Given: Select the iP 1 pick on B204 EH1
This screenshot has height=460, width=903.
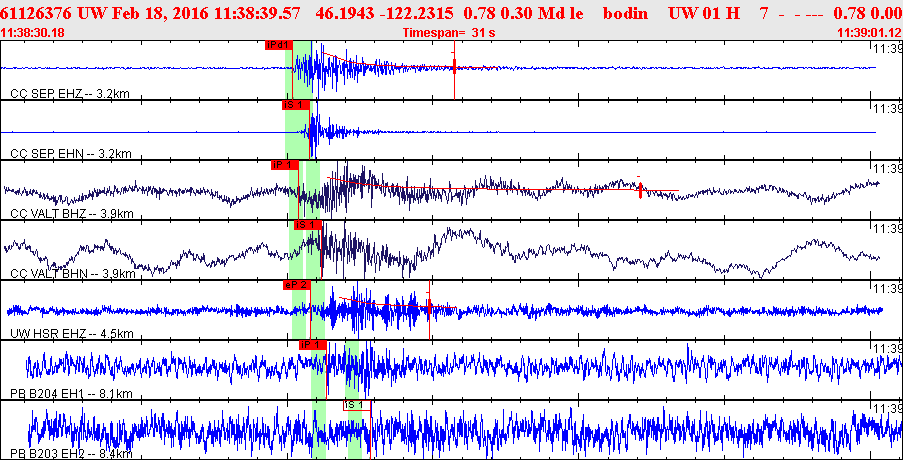Looking at the screenshot, I should tap(313, 344).
